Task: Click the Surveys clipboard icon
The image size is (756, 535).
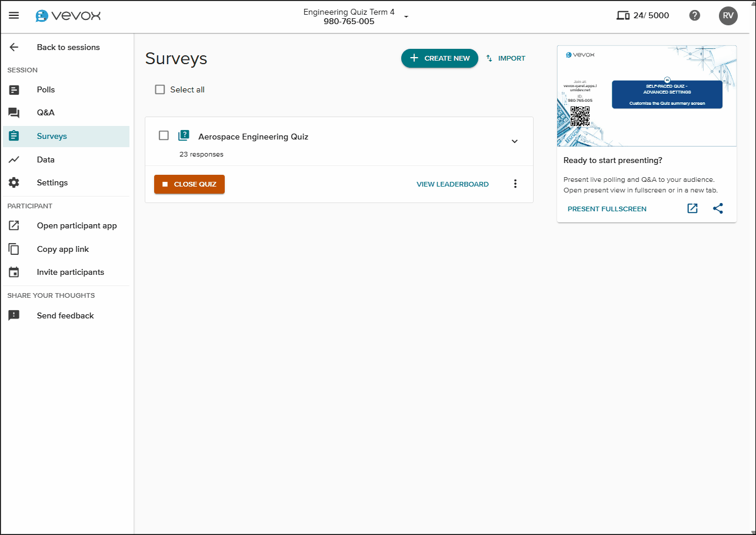Action: point(14,136)
